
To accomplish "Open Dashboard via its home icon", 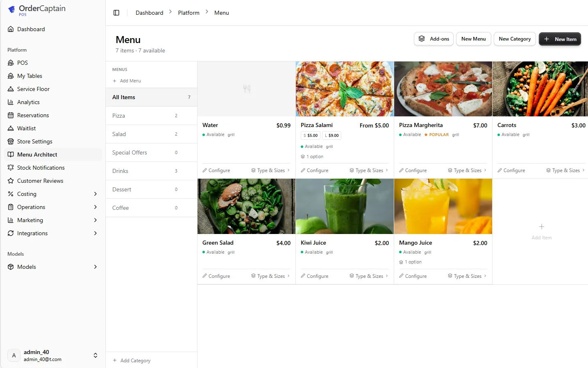I will point(11,29).
